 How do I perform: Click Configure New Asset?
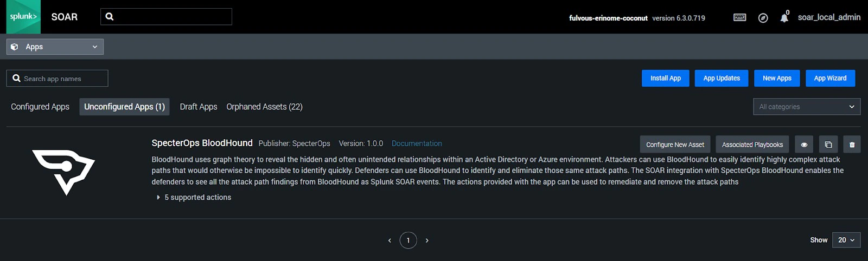675,145
